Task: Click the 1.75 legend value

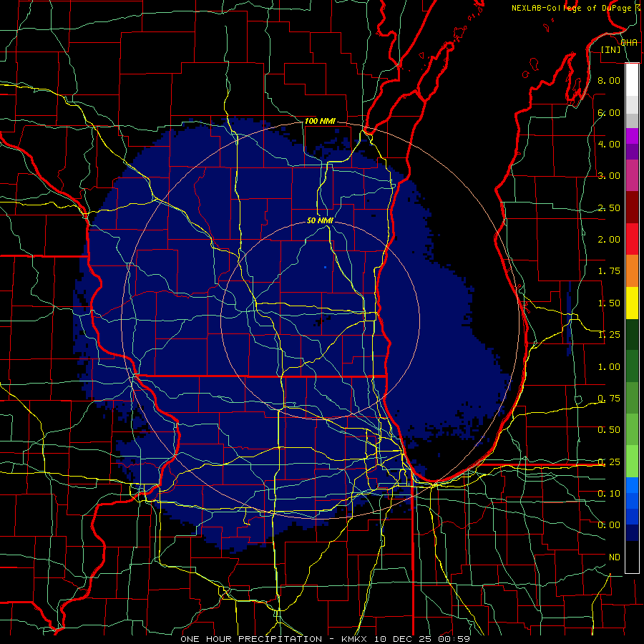Action: (609, 271)
